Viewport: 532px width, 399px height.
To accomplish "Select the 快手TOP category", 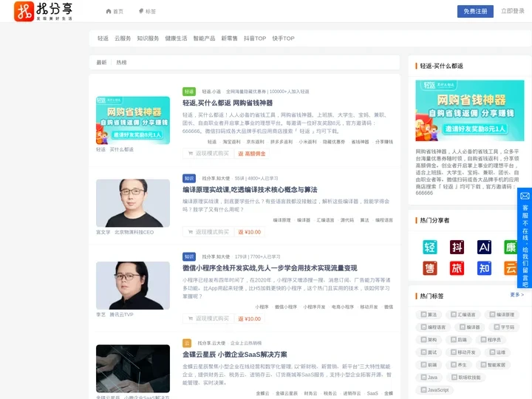I will coord(283,38).
